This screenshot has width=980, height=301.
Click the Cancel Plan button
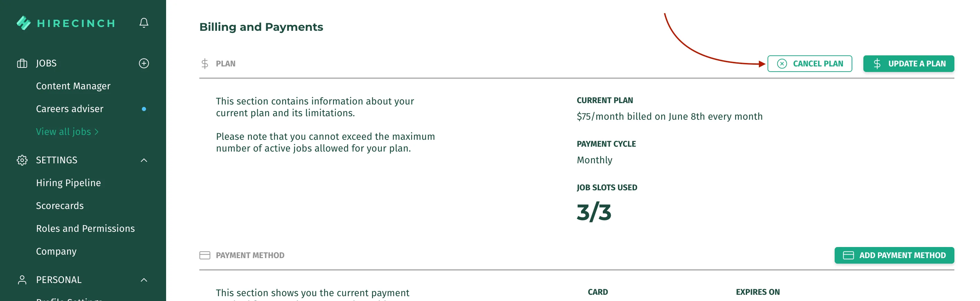coord(809,64)
